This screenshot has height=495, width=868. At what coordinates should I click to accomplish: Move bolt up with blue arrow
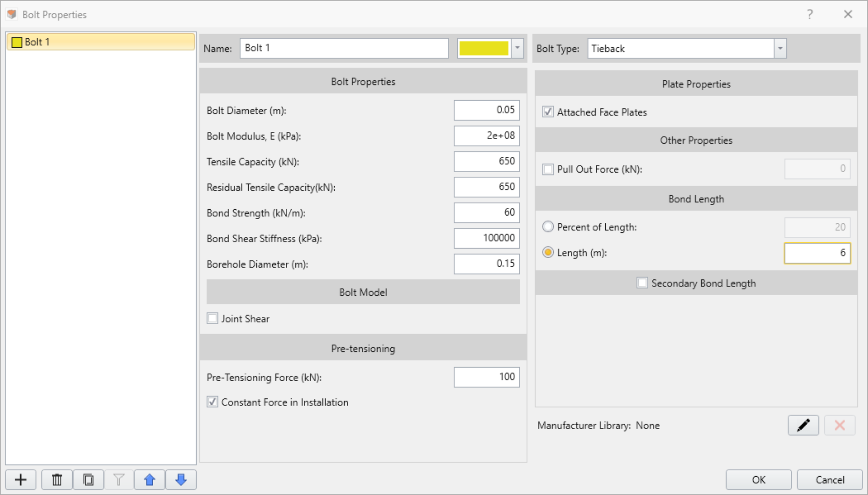click(x=150, y=480)
